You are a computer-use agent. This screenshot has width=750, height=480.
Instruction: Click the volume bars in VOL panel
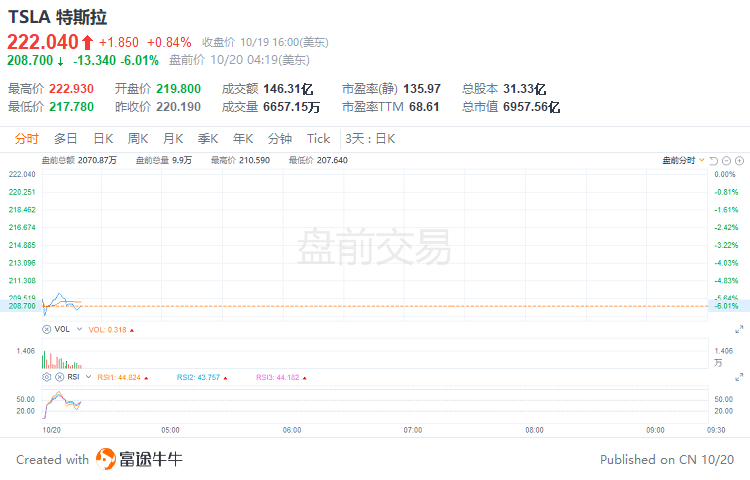click(x=62, y=360)
